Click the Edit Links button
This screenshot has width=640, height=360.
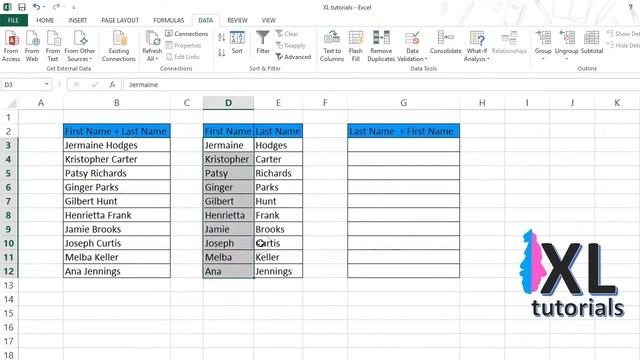pos(182,57)
